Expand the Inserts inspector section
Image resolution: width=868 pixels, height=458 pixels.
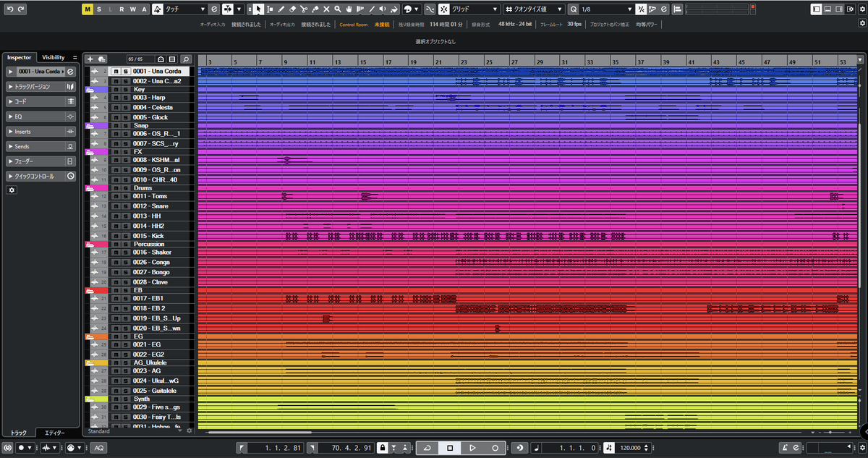tap(41, 132)
